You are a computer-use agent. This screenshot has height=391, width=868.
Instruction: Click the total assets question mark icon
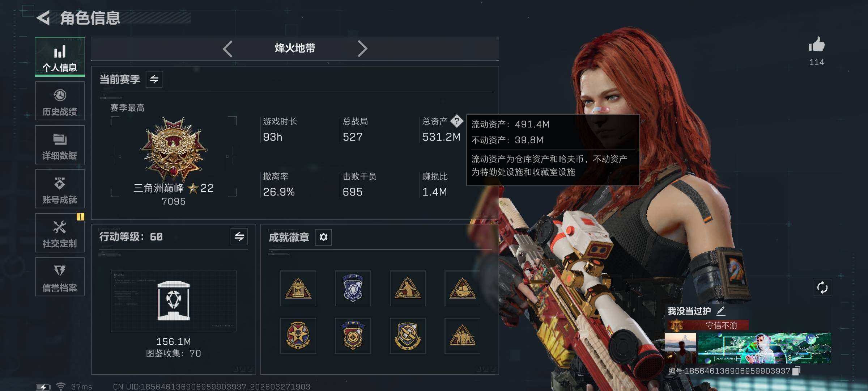[x=457, y=121]
